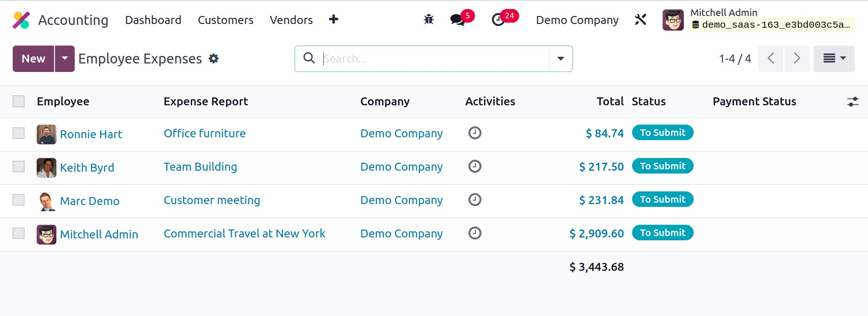Open the conversations messages icon
Viewport: 868px width, 316px height.
point(457,20)
